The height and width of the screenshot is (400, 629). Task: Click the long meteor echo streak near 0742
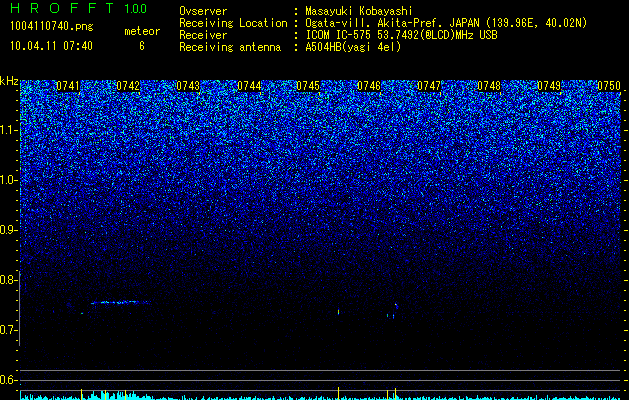120,303
